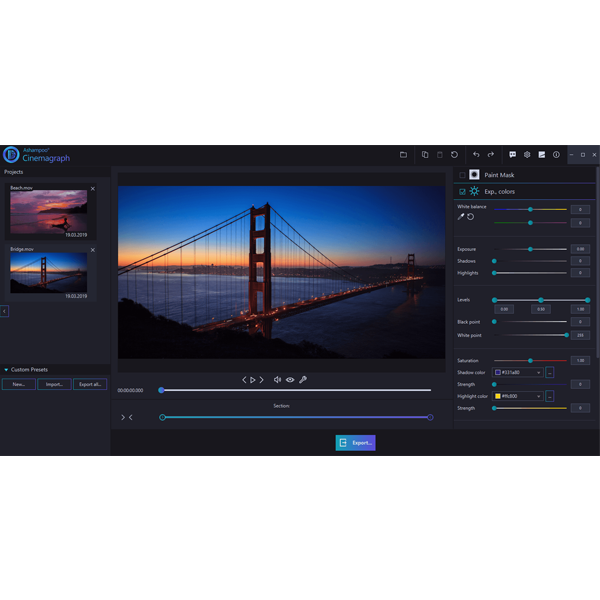Viewport: 600px width, 600px height.
Task: Click the Import... presets button
Action: [54, 384]
